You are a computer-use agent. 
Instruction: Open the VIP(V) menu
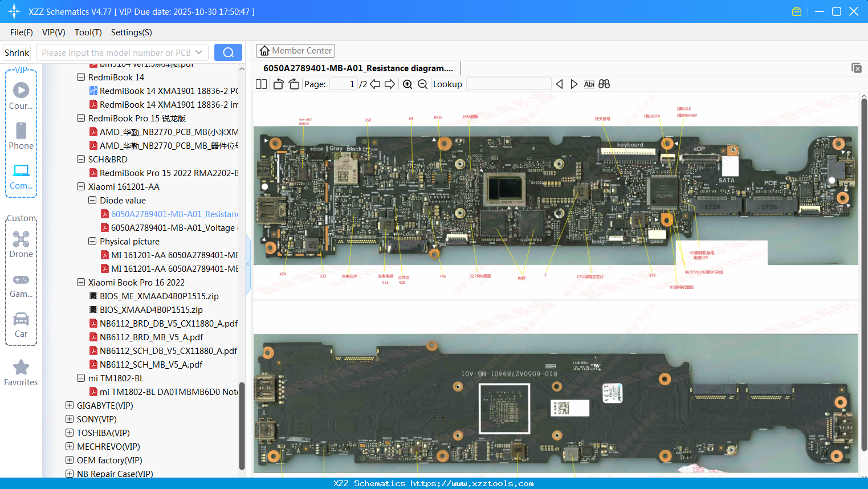tap(54, 32)
